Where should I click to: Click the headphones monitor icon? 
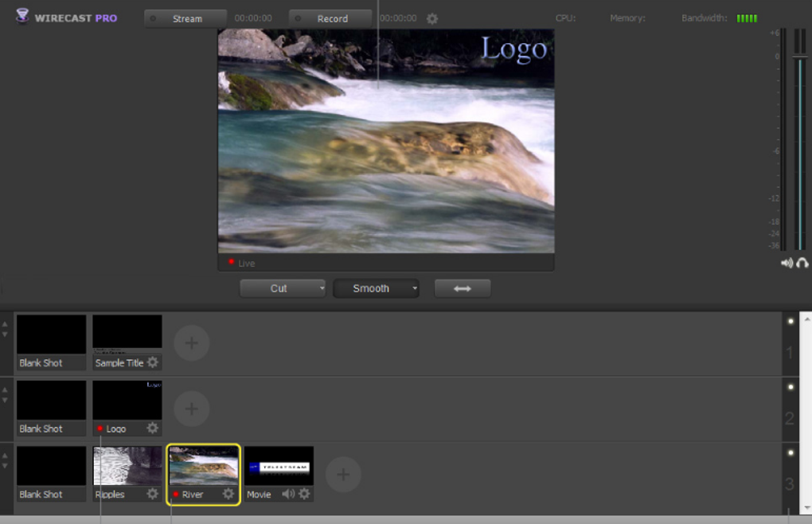[x=802, y=263]
